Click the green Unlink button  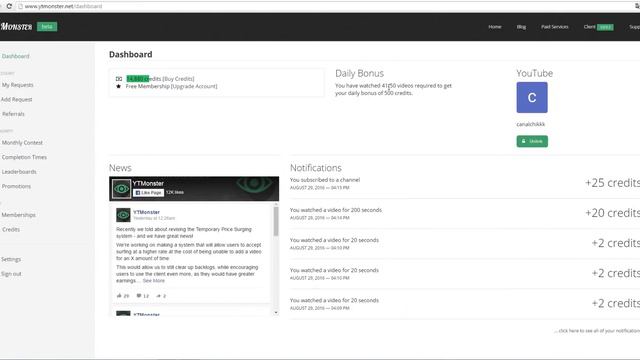tap(532, 141)
